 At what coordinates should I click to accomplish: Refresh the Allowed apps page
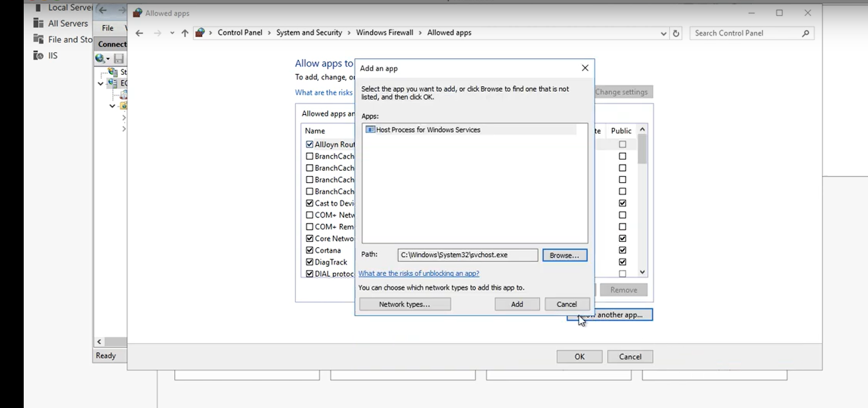click(x=676, y=33)
